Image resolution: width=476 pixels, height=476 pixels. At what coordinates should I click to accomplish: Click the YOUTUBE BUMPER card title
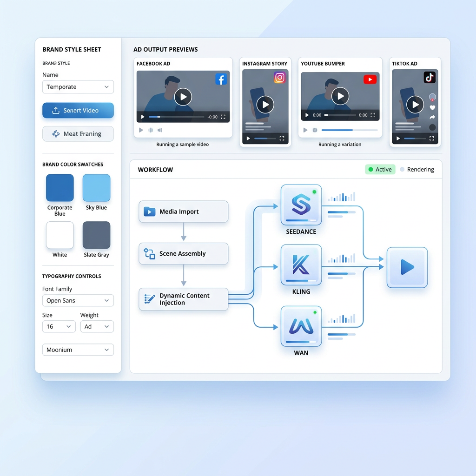(323, 64)
